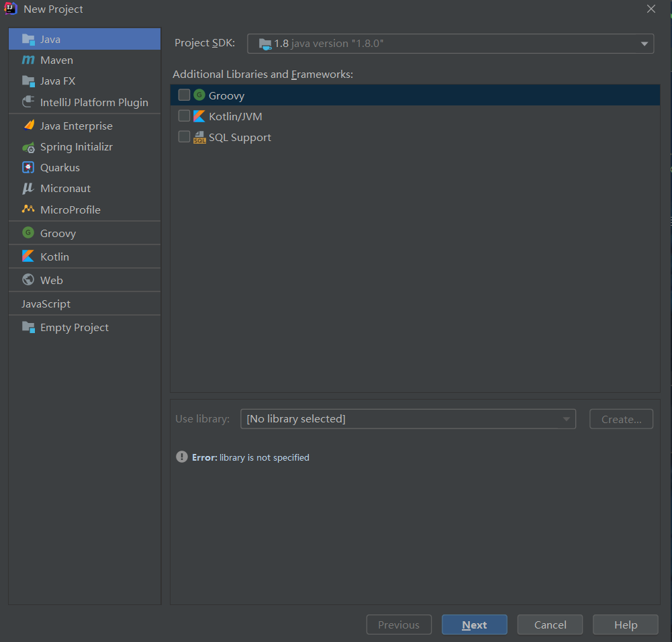The image size is (672, 642).
Task: Click the Java FX folder icon
Action: click(x=28, y=81)
